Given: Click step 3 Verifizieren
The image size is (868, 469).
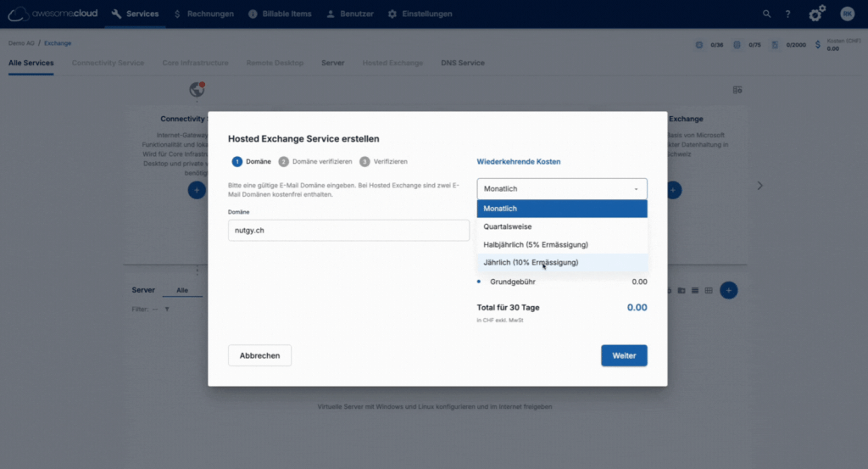Looking at the screenshot, I should pos(384,162).
